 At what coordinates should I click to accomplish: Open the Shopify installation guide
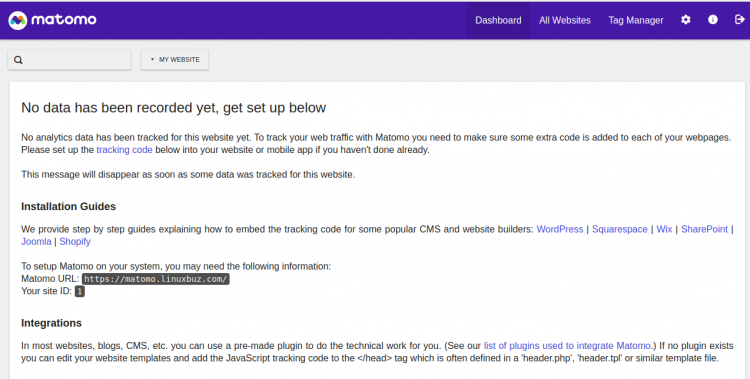(75, 242)
